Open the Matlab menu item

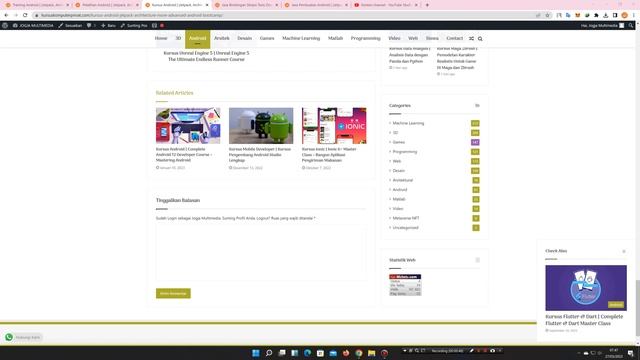[335, 38]
